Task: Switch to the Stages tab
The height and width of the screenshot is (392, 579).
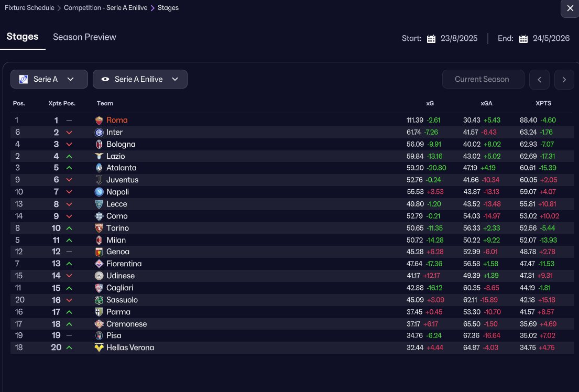Action: coord(23,37)
